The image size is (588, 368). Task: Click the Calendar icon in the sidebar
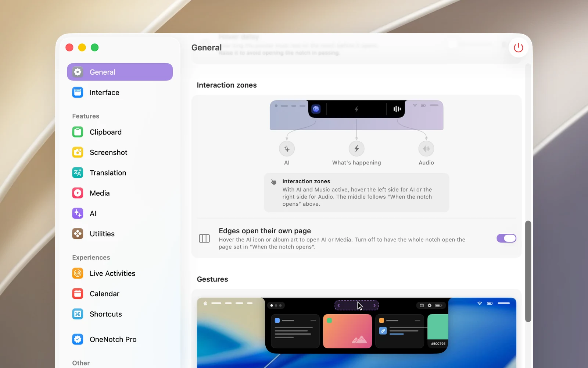click(78, 294)
